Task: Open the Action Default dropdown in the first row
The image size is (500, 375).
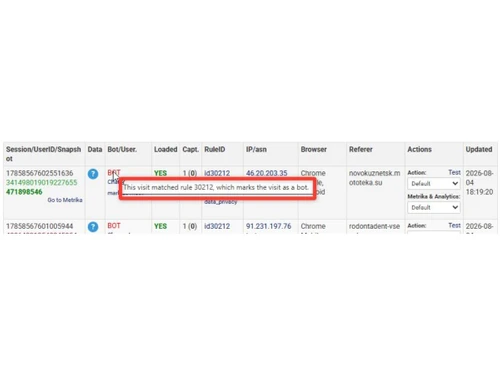Action: (434, 184)
